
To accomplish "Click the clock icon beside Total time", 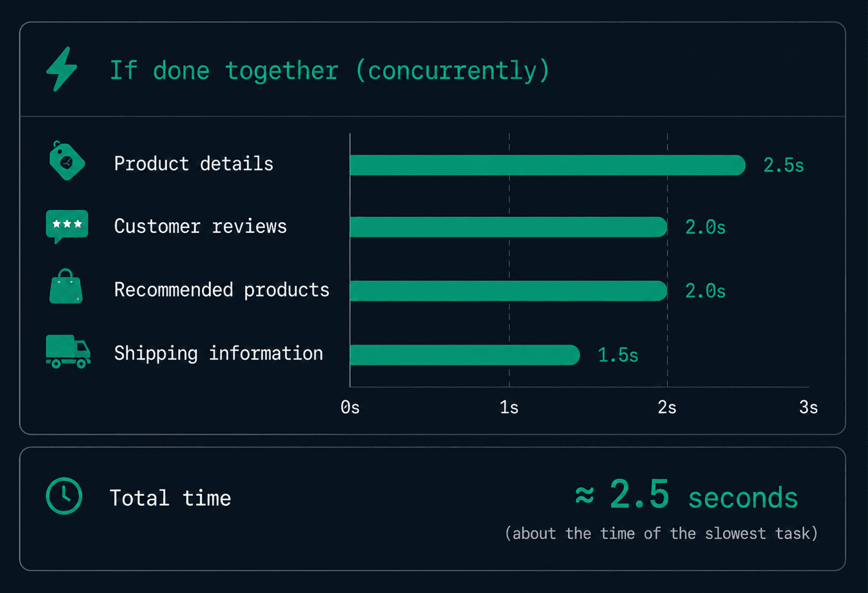I will coord(64,496).
